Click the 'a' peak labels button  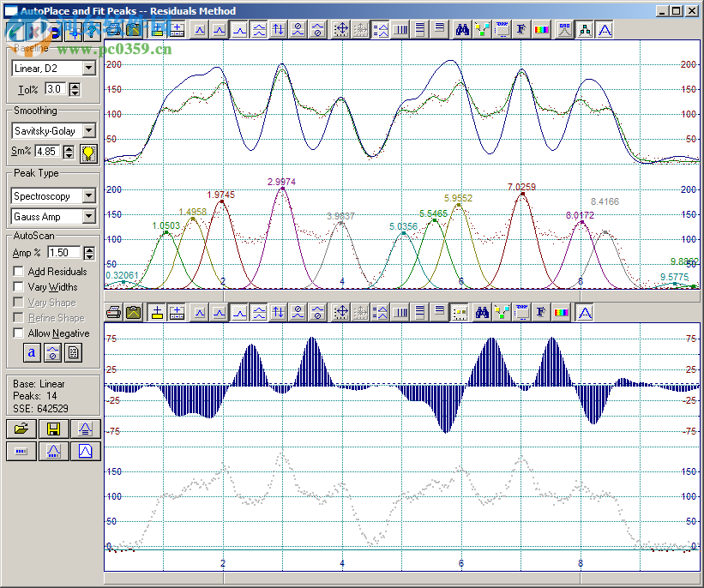pyautogui.click(x=31, y=352)
